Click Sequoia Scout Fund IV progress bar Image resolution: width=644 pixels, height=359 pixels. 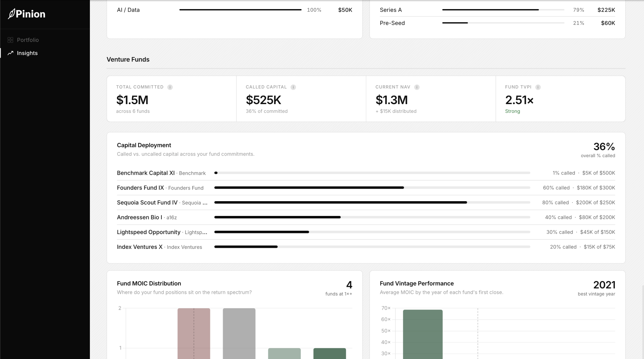tap(372, 203)
